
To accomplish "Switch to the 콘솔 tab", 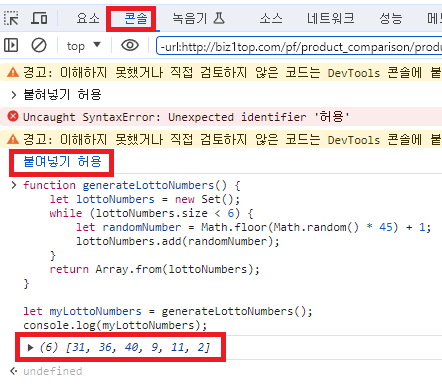I will click(135, 18).
